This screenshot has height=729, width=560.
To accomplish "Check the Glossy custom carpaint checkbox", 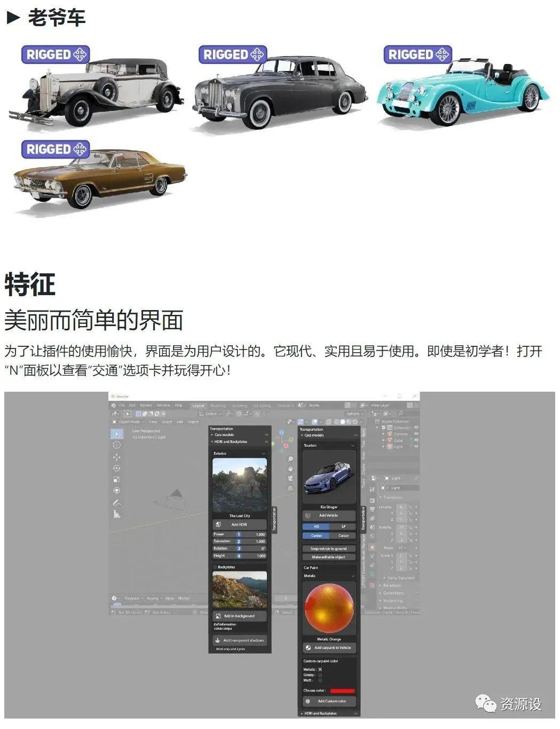I will [320, 675].
